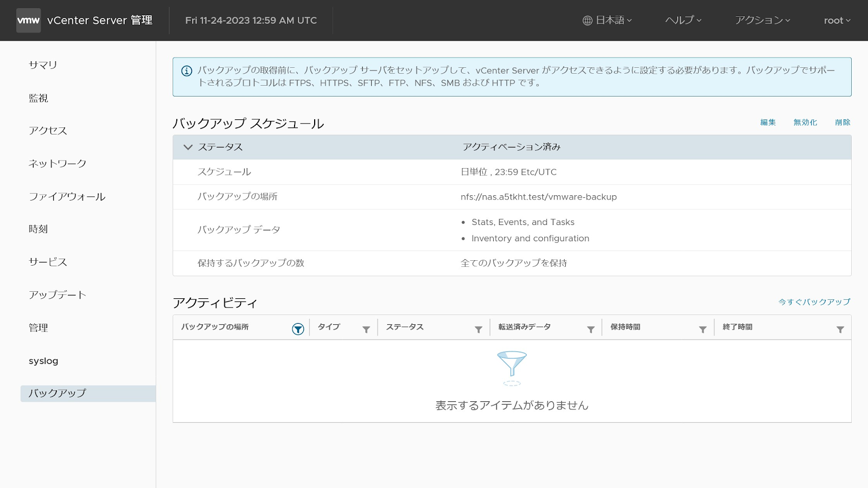Click nfs://nas.a5tkht.test/vmware-backup location value

[539, 197]
